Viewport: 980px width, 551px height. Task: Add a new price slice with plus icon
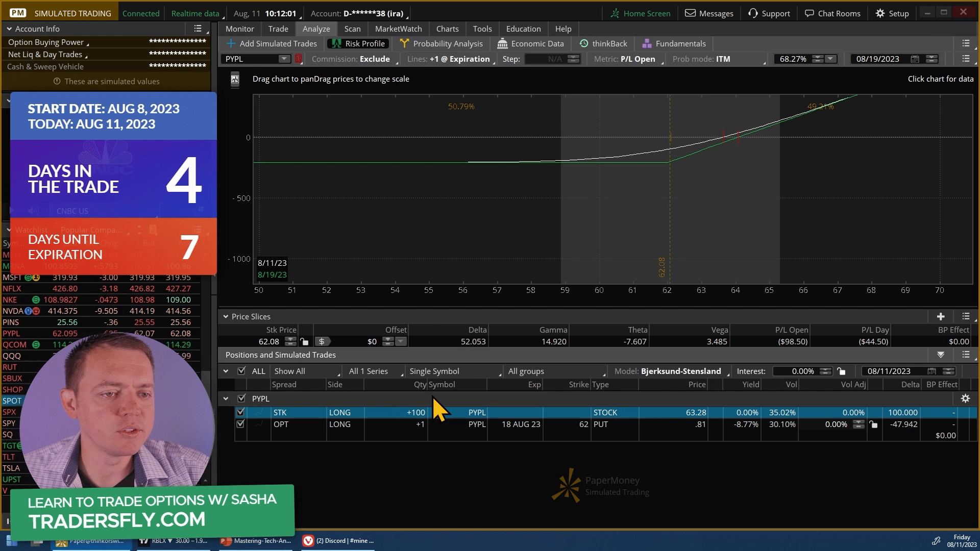coord(941,317)
